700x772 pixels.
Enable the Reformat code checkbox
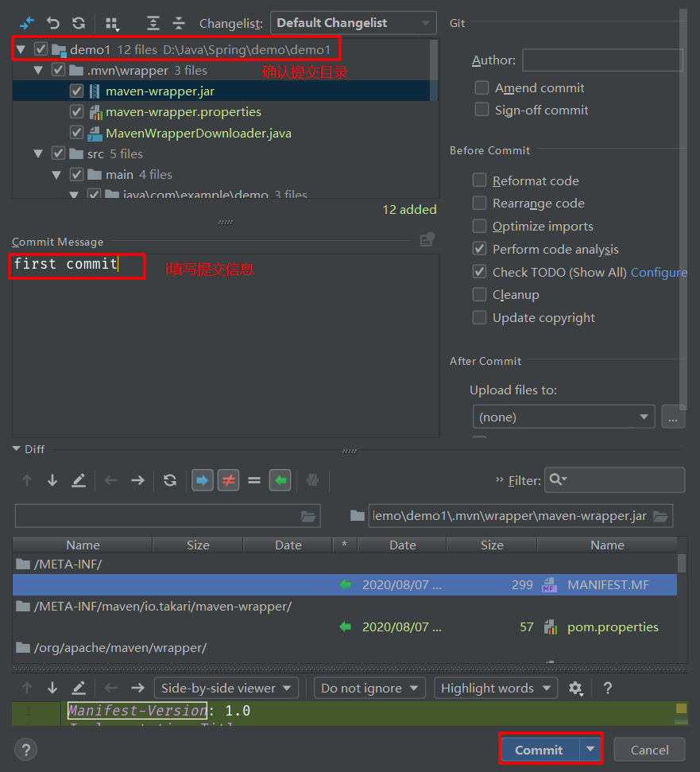[480, 180]
